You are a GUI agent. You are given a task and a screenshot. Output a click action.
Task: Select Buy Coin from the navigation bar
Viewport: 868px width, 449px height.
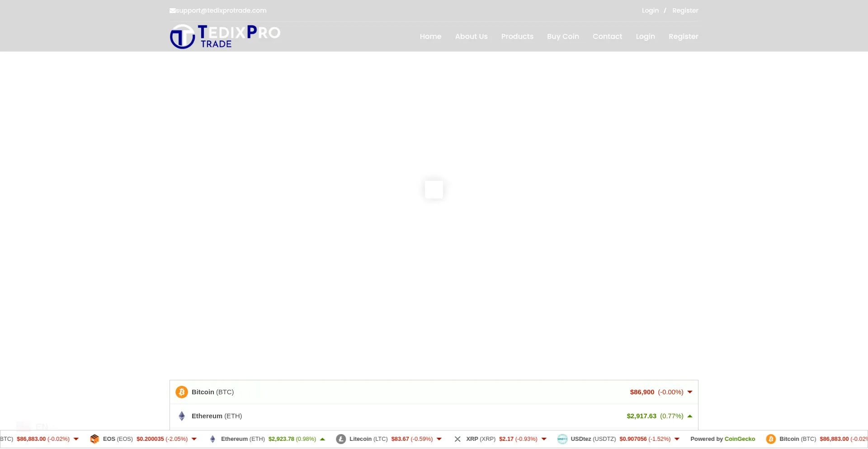pos(563,37)
